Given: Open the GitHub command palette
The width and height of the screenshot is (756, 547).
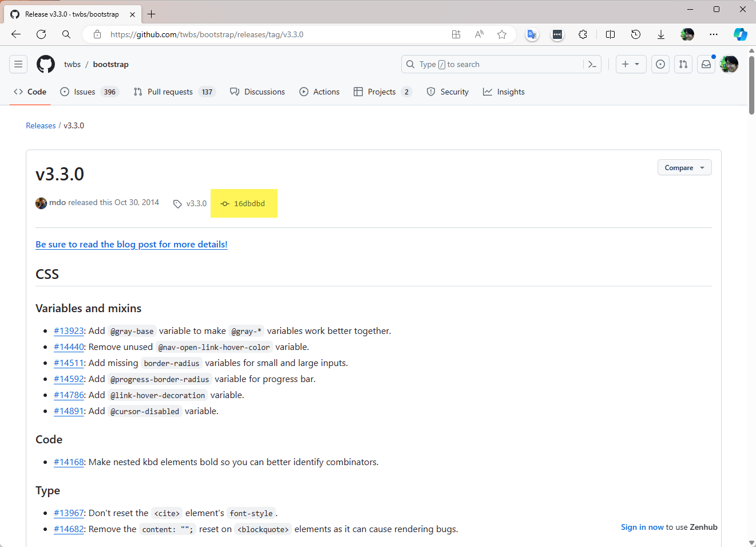Looking at the screenshot, I should (x=592, y=64).
